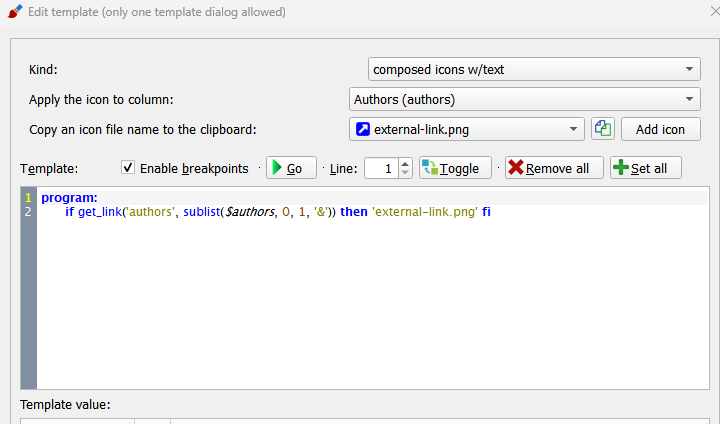The height and width of the screenshot is (424, 720).
Task: Click the external-link.png icon thumbnail
Action: click(362, 129)
